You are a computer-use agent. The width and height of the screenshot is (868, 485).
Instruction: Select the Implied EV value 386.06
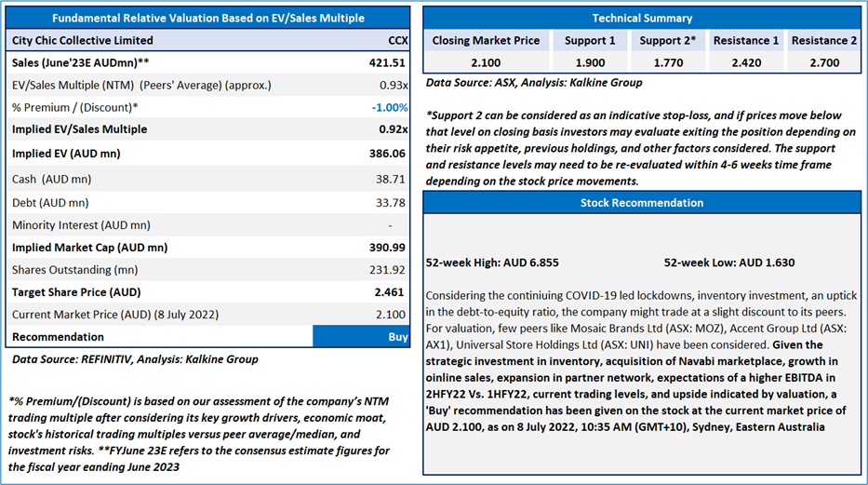tap(387, 154)
